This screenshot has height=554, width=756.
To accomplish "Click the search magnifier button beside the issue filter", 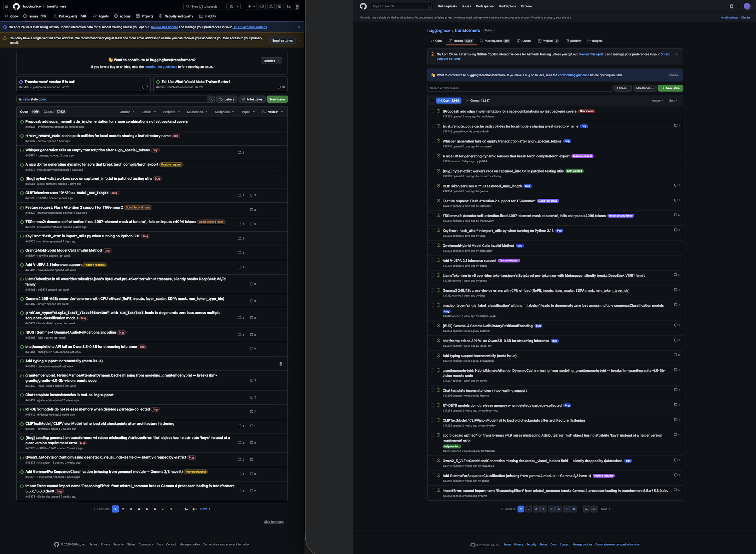I will click(211, 99).
